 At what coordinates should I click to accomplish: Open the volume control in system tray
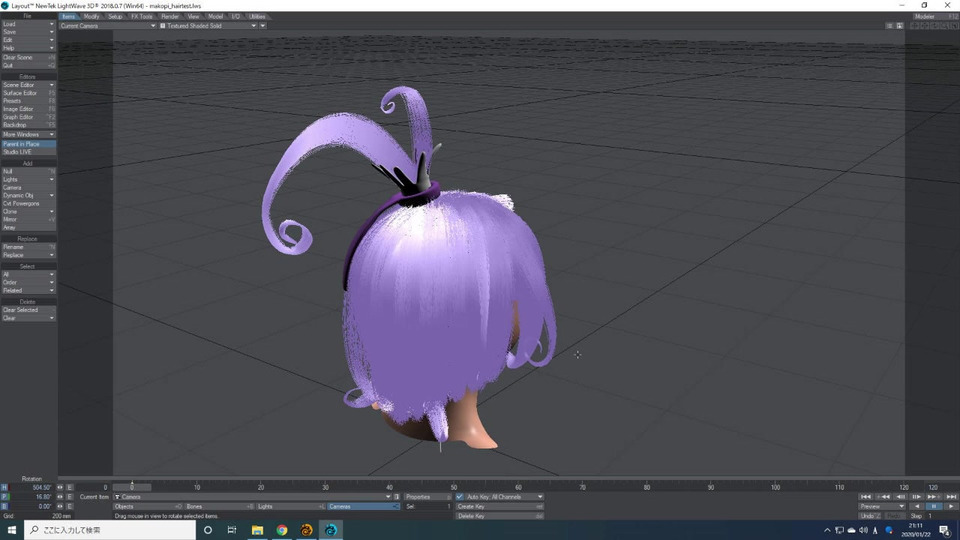click(x=863, y=530)
